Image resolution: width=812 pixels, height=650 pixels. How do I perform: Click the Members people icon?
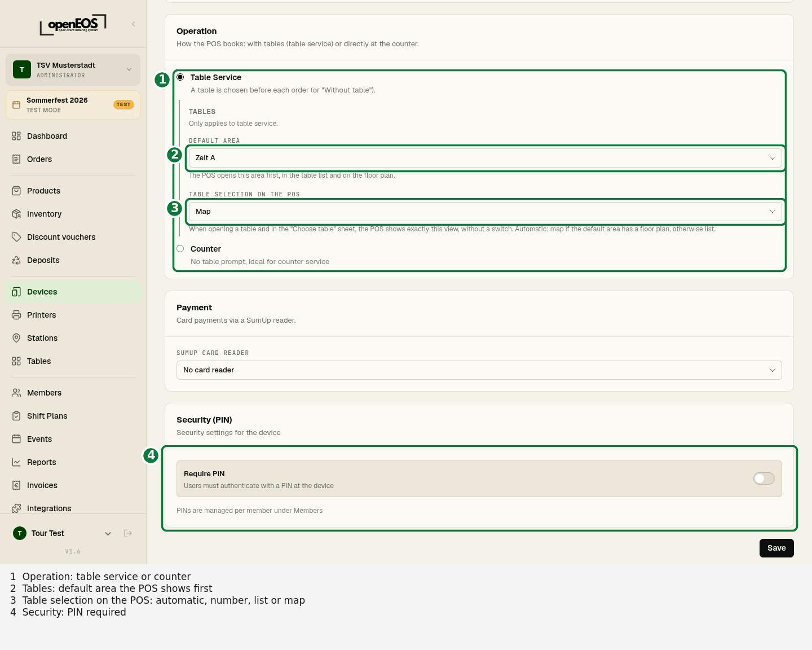tap(16, 393)
